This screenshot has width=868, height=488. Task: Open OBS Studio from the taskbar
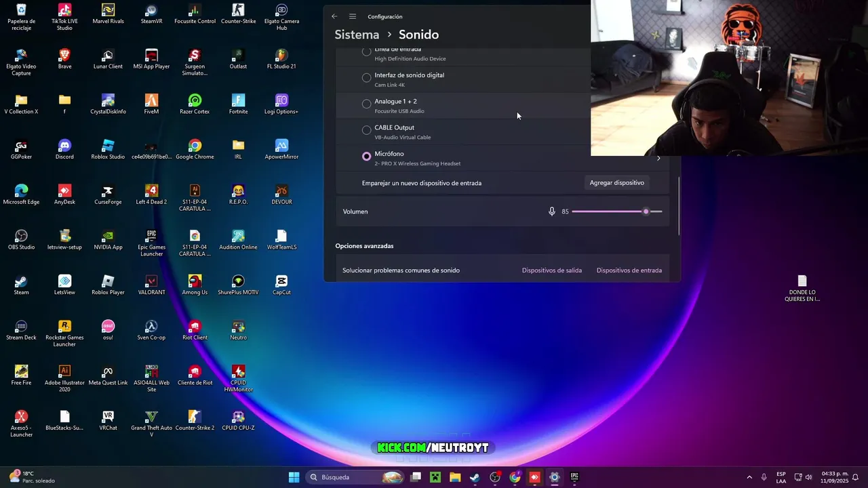tap(495, 477)
